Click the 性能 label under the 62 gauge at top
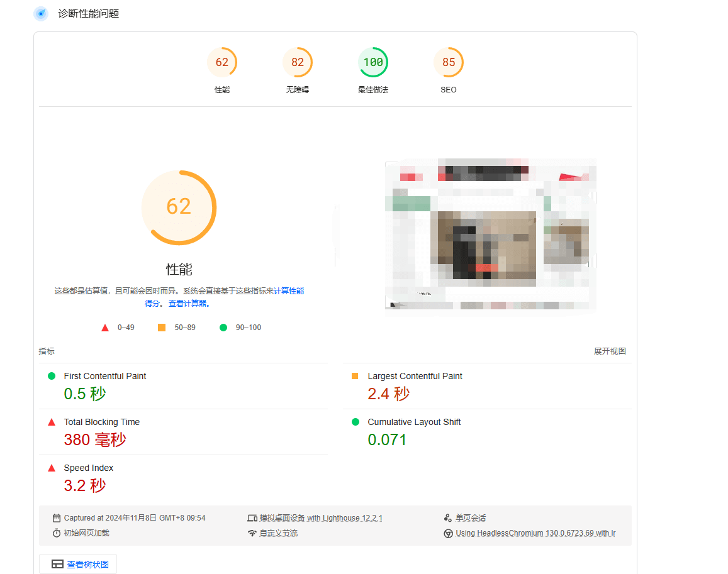Image resolution: width=728 pixels, height=574 pixels. [222, 89]
